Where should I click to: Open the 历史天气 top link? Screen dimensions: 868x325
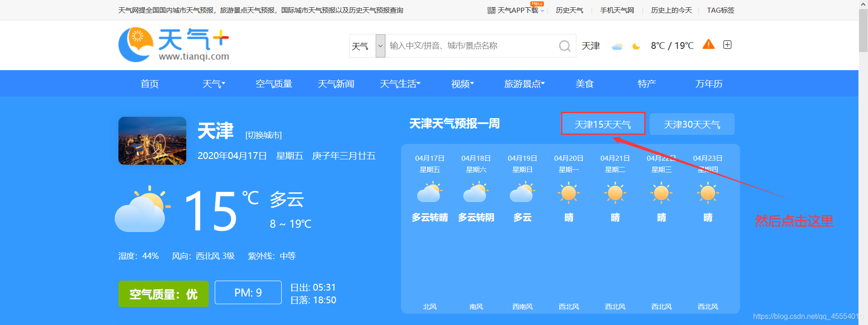coord(570,10)
